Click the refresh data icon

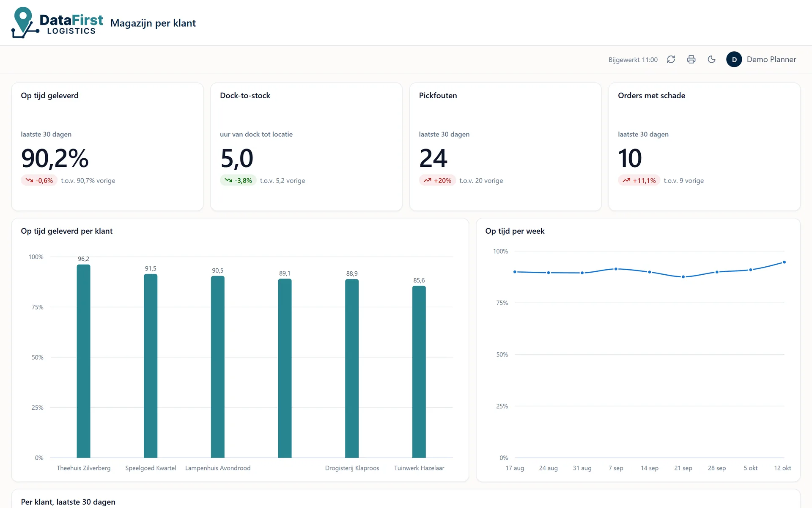[671, 59]
